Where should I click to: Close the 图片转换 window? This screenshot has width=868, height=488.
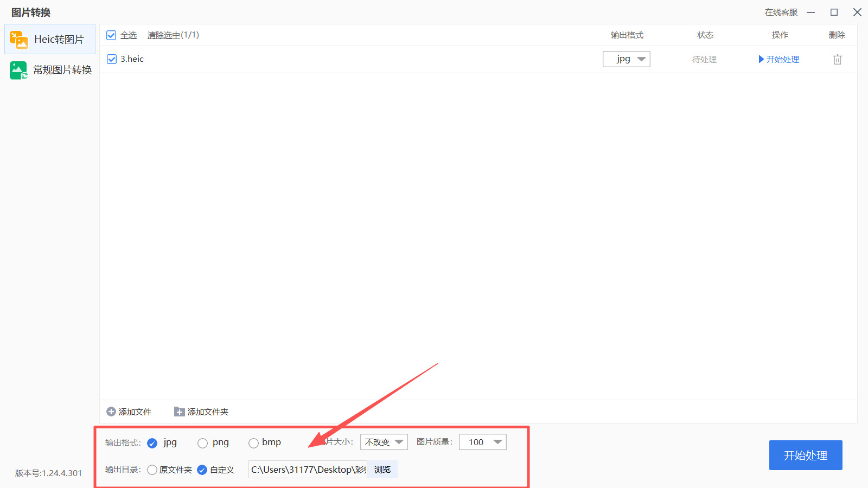pos(857,12)
